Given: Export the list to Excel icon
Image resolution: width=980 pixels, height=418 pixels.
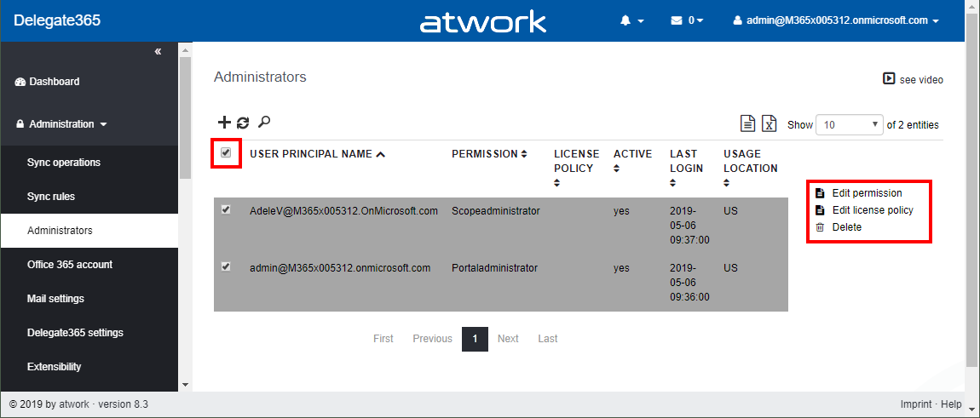Looking at the screenshot, I should [770, 123].
